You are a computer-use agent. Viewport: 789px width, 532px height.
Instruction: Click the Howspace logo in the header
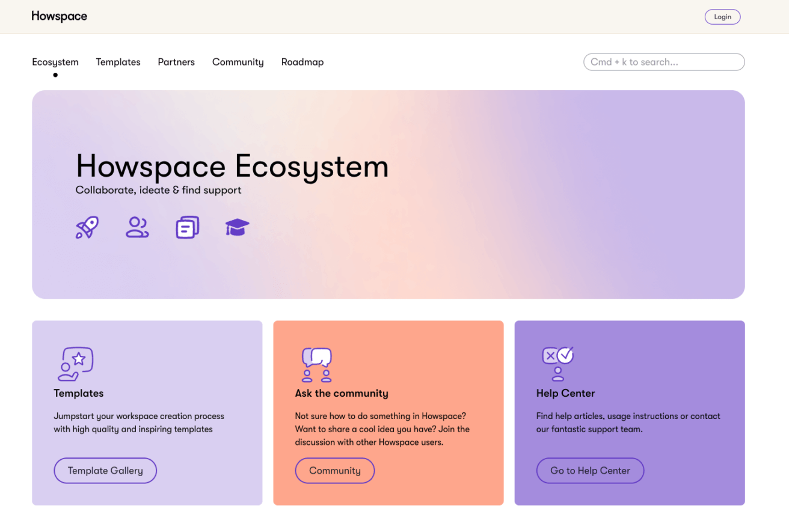pyautogui.click(x=59, y=16)
